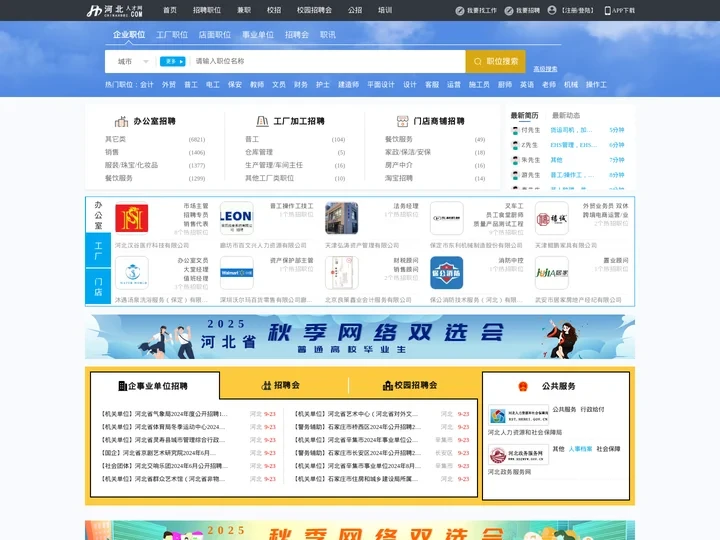The width and height of the screenshot is (720, 540).
Task: Click the 会计 hot position link
Action: [147, 85]
